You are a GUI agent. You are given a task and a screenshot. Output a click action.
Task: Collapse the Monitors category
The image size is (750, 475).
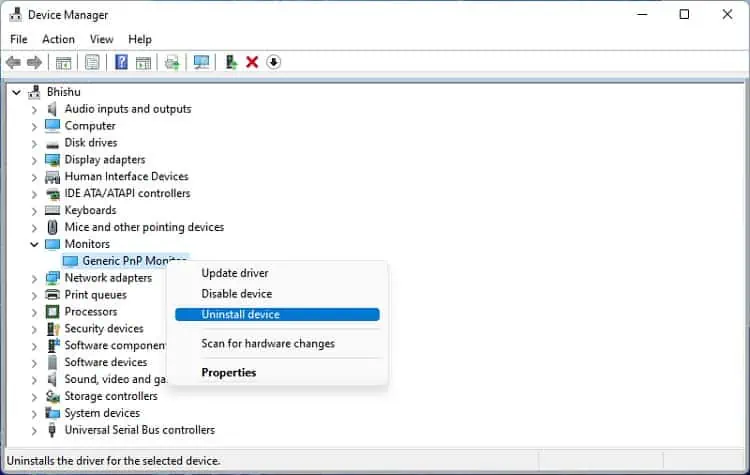34,244
